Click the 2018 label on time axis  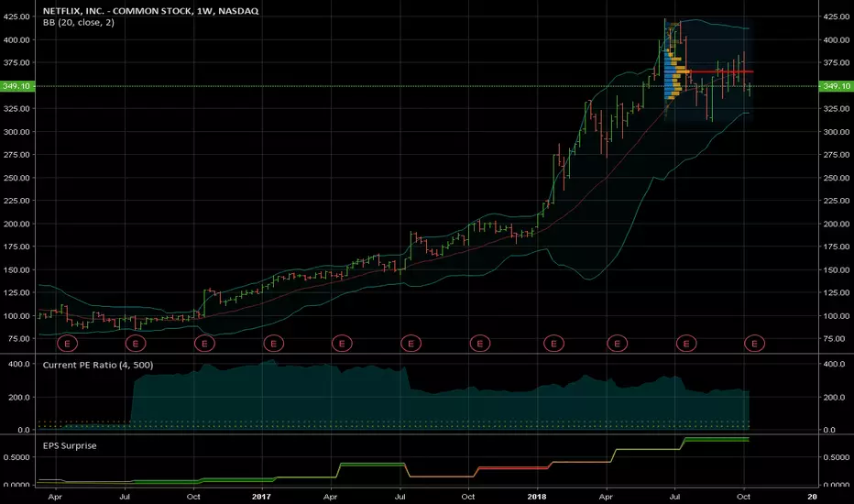pos(536,497)
